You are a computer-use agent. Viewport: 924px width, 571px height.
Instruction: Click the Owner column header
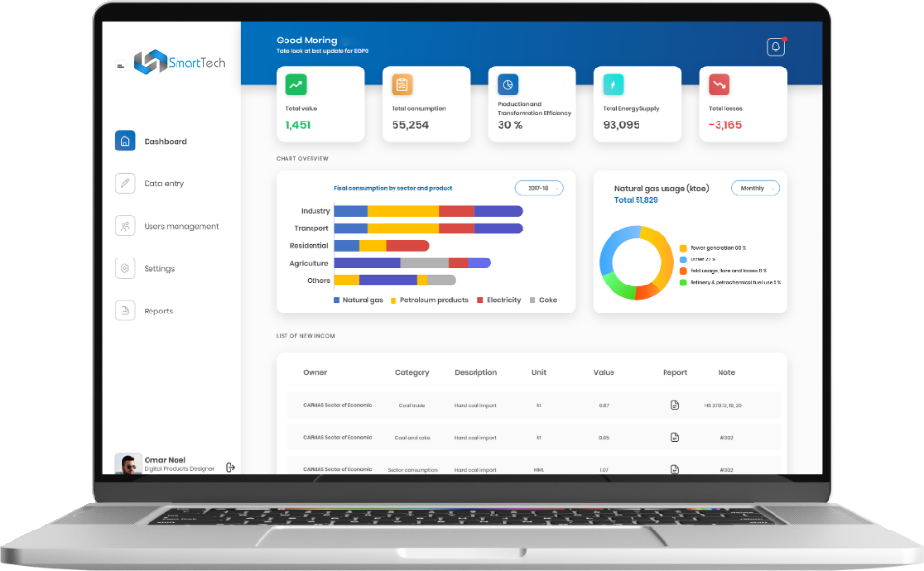[314, 372]
